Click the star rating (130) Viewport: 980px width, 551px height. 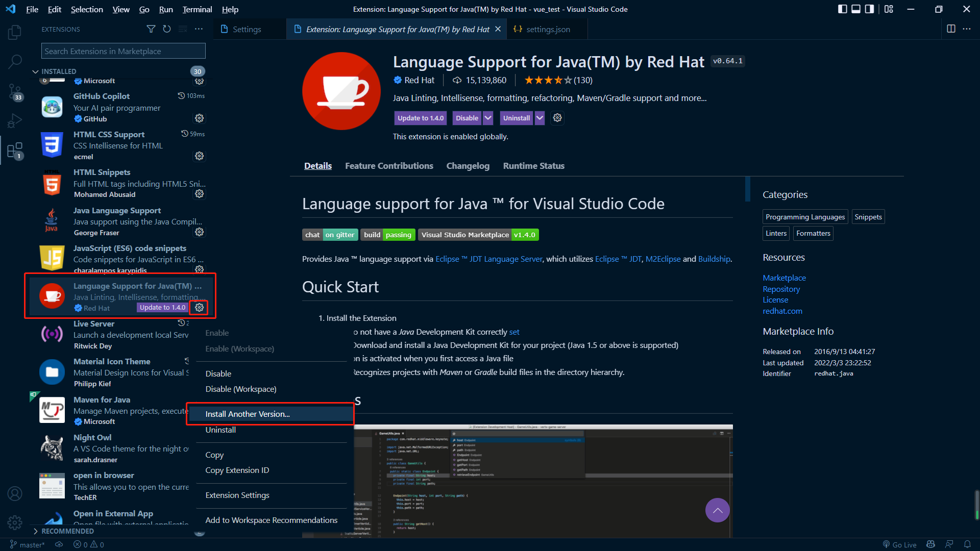point(558,80)
